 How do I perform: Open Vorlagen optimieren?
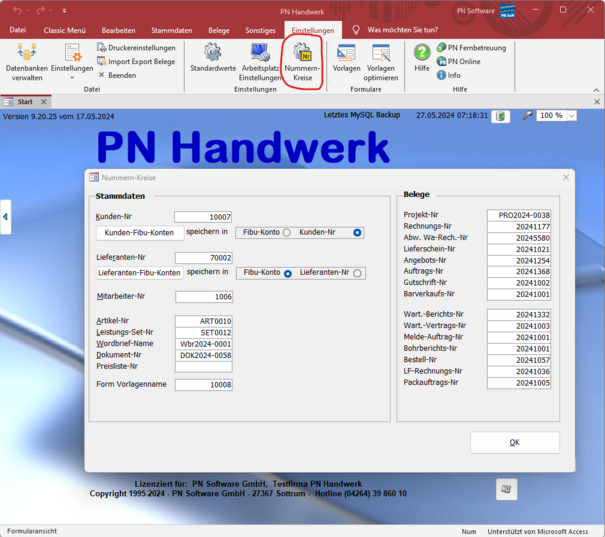click(381, 62)
